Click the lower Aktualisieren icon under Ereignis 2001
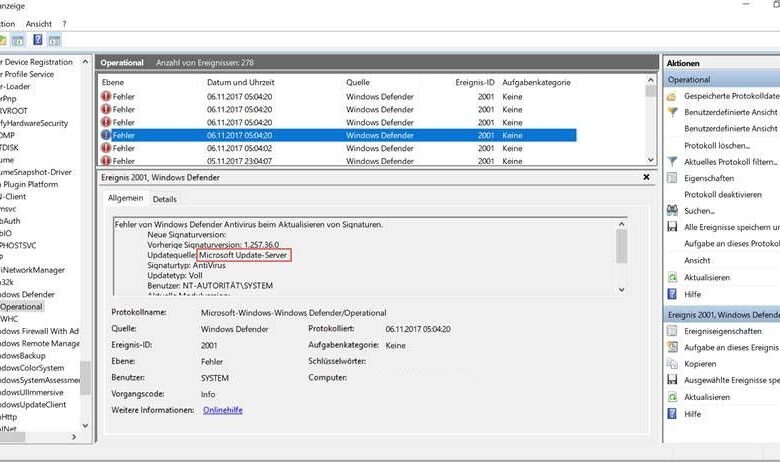This screenshot has height=462, width=780. pyautogui.click(x=672, y=397)
